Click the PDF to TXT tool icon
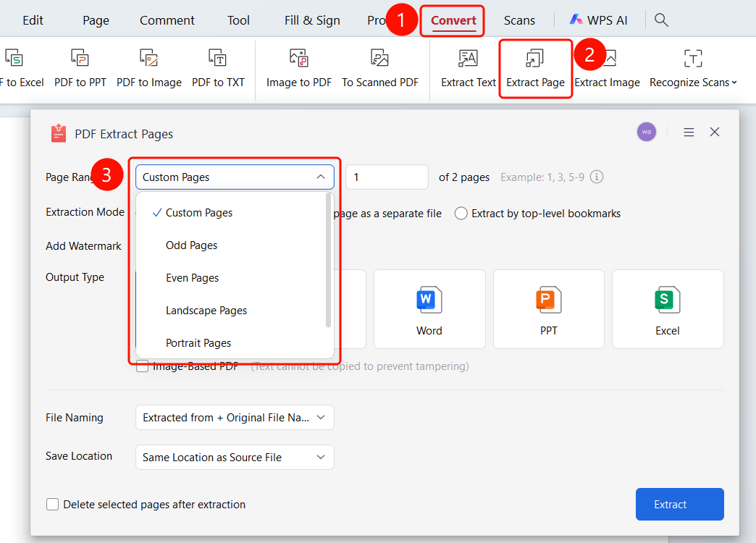Image resolution: width=756 pixels, height=543 pixels. tap(218, 58)
